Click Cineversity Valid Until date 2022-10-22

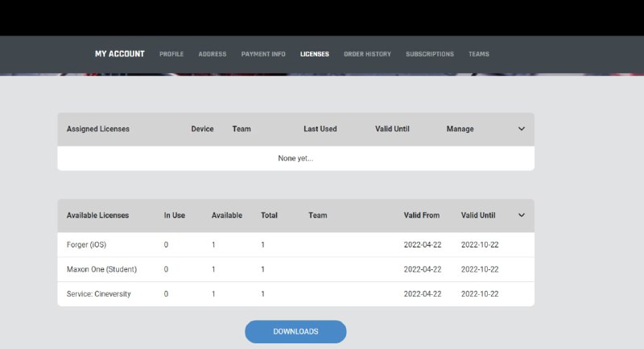click(x=480, y=294)
